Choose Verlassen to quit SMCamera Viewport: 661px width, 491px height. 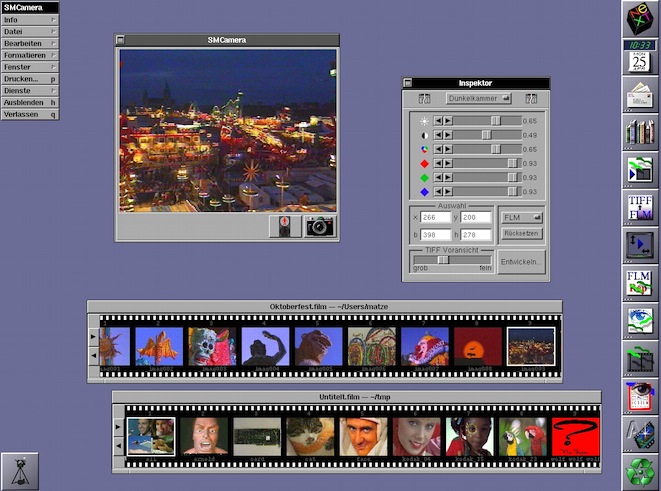pyautogui.click(x=30, y=114)
